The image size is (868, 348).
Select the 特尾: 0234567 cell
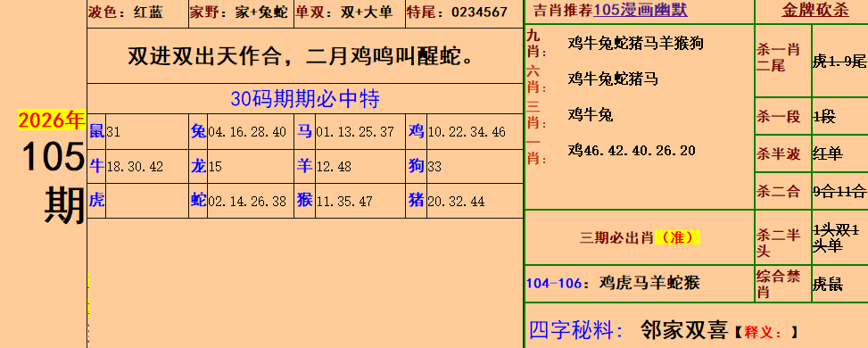[464, 12]
